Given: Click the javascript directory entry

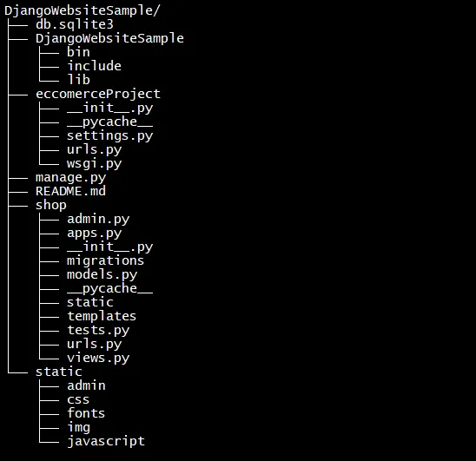Looking at the screenshot, I should pyautogui.click(x=106, y=442).
